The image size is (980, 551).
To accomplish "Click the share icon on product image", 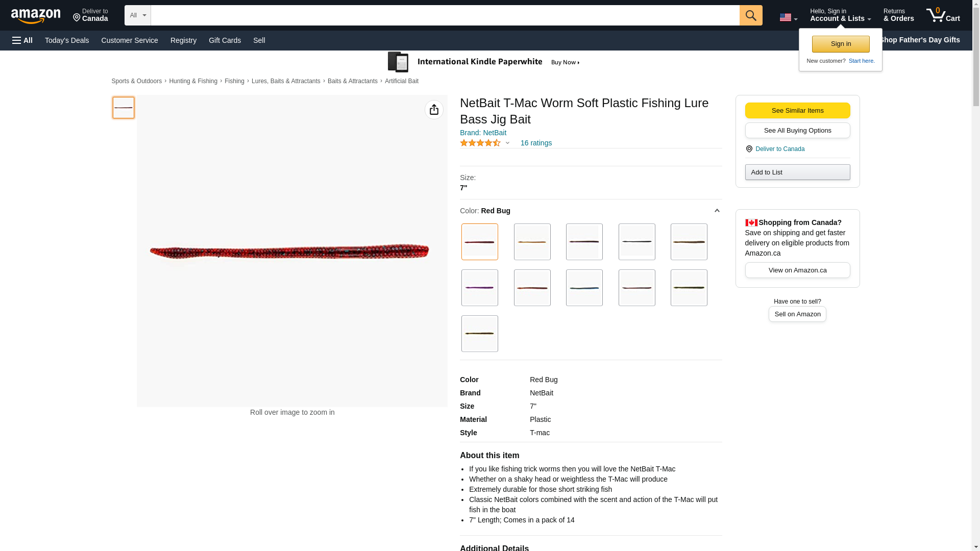I will tap(434, 110).
